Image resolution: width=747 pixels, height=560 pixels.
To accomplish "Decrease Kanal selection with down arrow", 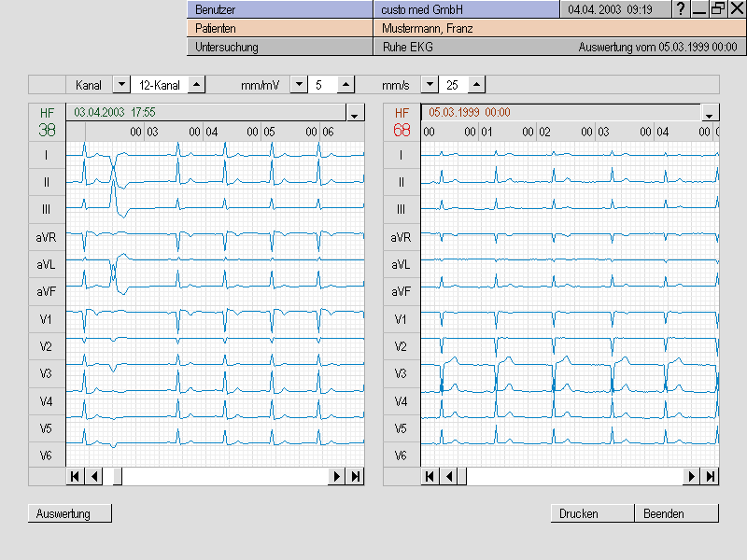I will (121, 85).
